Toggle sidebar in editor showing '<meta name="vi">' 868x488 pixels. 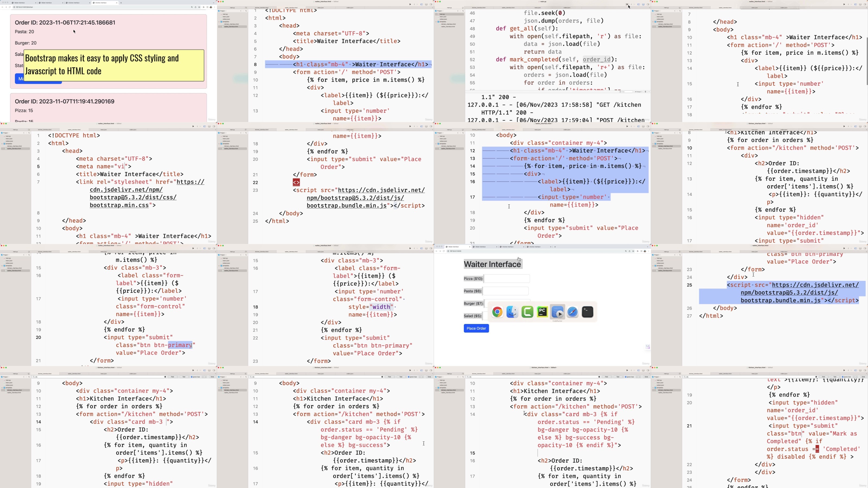pos(205,126)
